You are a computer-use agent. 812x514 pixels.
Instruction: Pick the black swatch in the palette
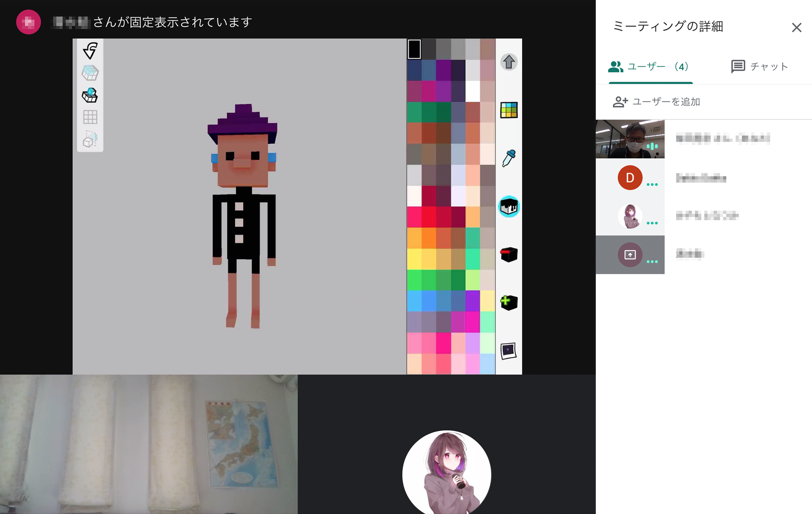pyautogui.click(x=414, y=49)
